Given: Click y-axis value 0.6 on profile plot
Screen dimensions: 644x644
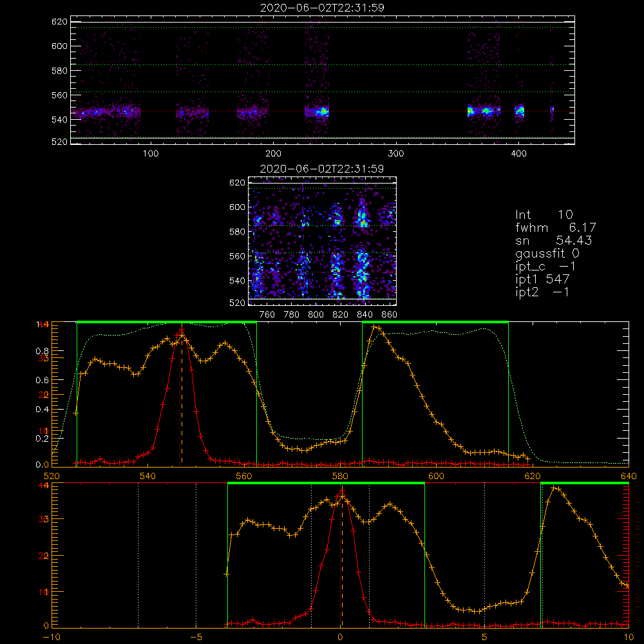Looking at the screenshot, I should click(x=43, y=381).
